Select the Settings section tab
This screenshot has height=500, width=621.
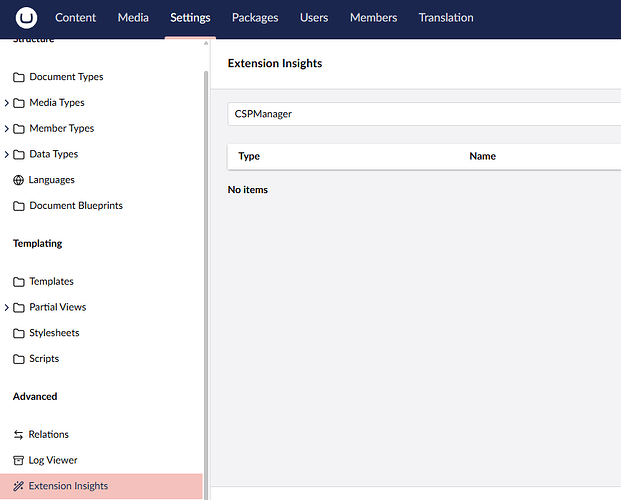pyautogui.click(x=190, y=18)
